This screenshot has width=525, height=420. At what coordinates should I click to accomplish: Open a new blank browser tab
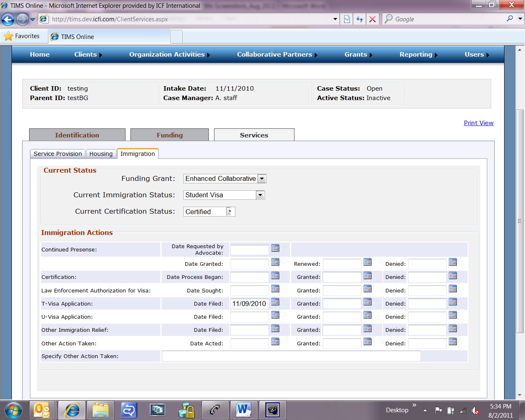tap(176, 37)
